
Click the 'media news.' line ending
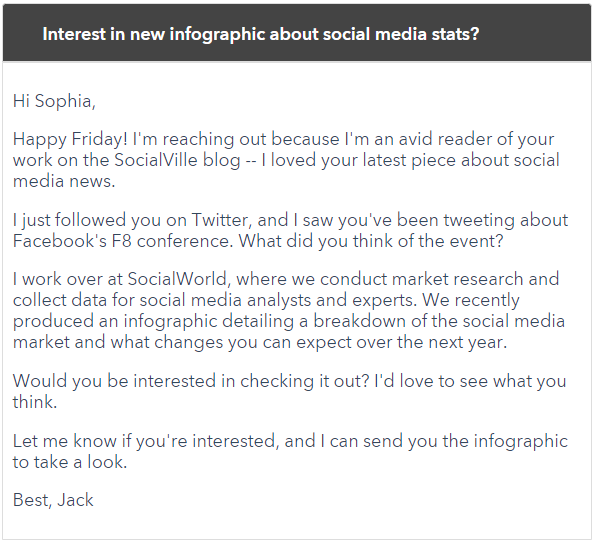[64, 181]
